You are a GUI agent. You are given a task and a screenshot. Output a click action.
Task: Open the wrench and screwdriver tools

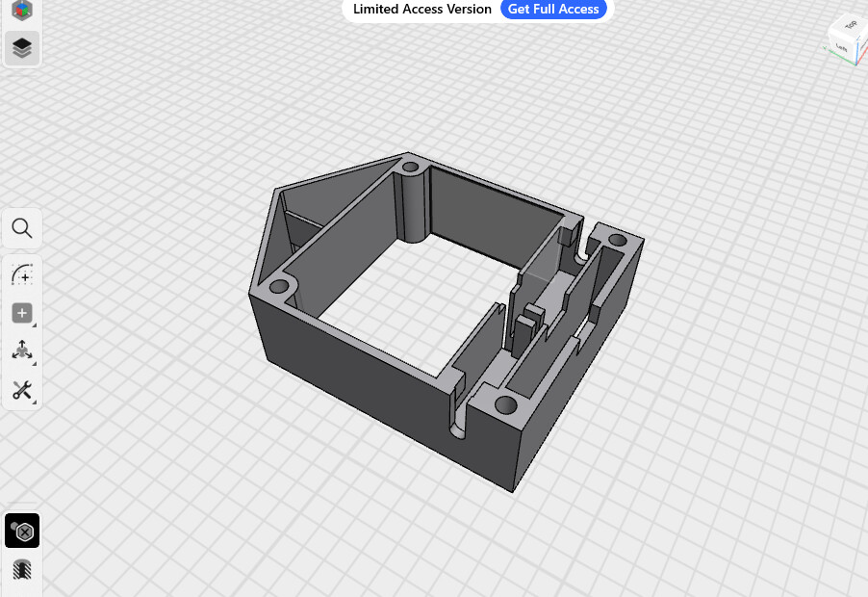(x=22, y=390)
